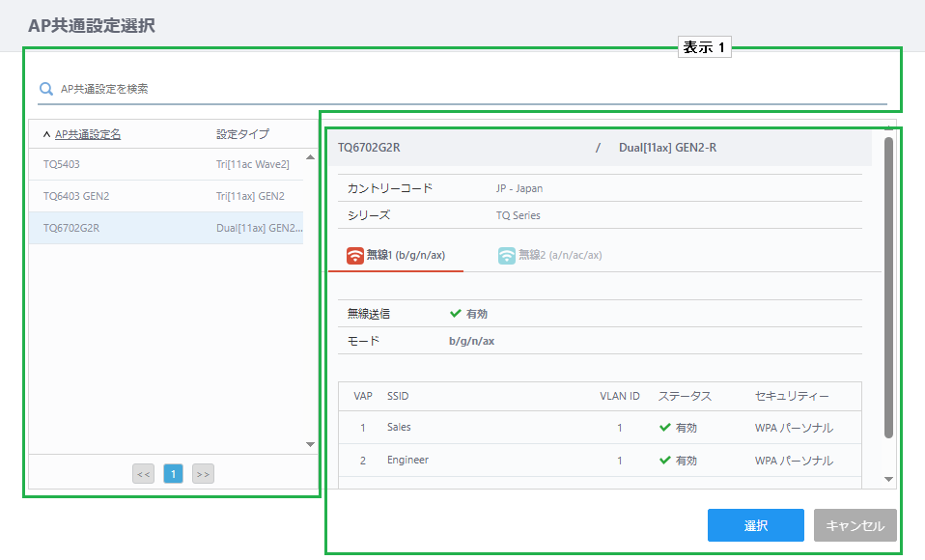Select the TQ5403 row

[166, 164]
